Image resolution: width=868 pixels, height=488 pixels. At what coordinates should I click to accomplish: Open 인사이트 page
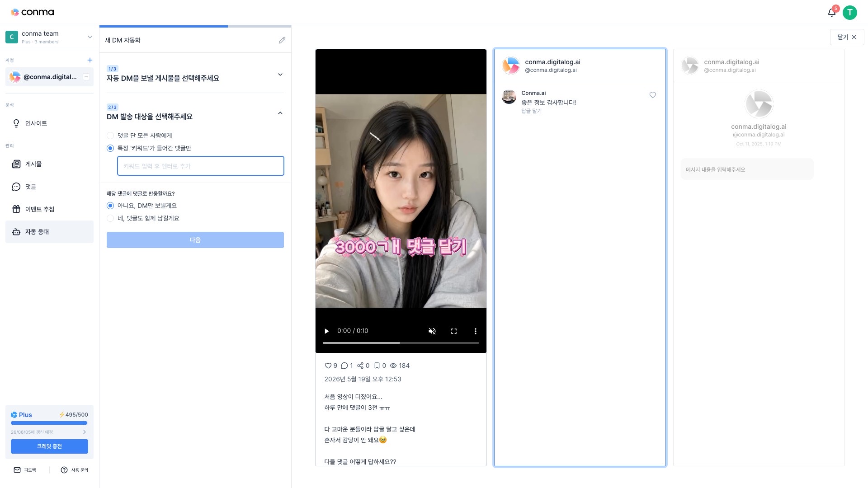coord(49,123)
